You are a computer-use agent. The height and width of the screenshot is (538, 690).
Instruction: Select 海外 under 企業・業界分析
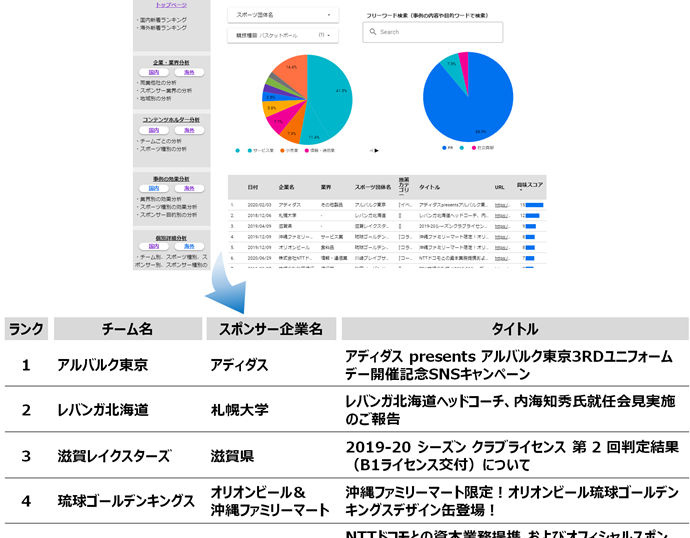click(189, 72)
